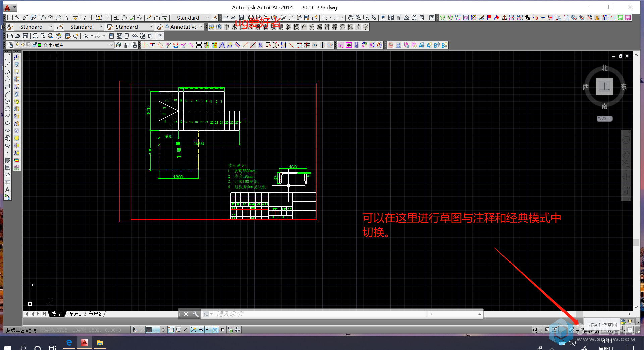Screen dimensions: 644x350
Task: Click the 中 button in Chinese toolbar
Action: point(227,27)
